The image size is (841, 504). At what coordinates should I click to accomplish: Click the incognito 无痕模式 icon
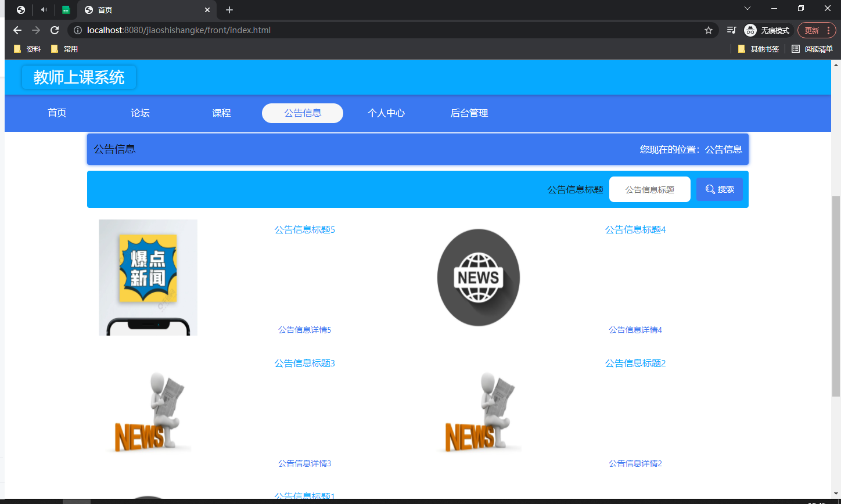point(750,30)
